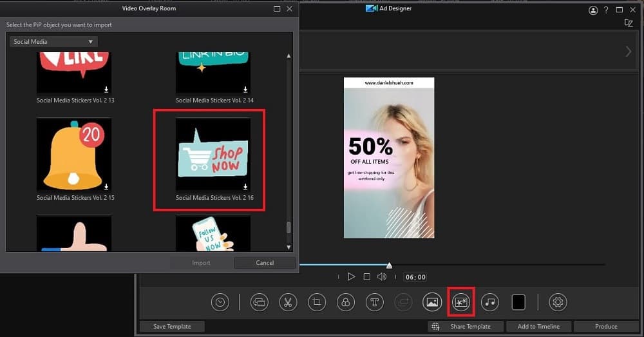Open the duration clock tool
This screenshot has width=644, height=337.
click(220, 302)
